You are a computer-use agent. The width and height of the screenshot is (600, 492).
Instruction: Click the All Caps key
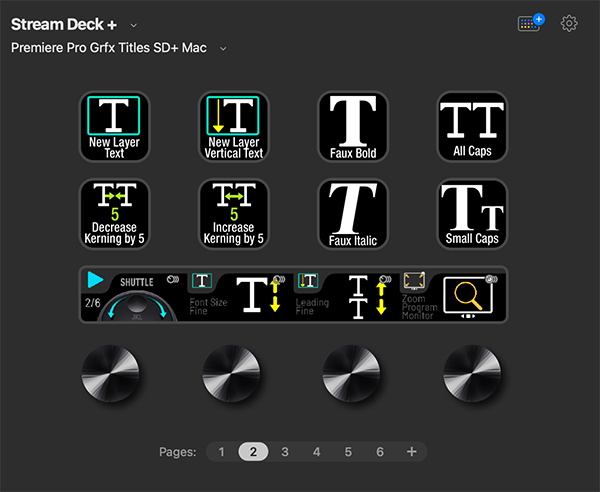click(x=472, y=127)
